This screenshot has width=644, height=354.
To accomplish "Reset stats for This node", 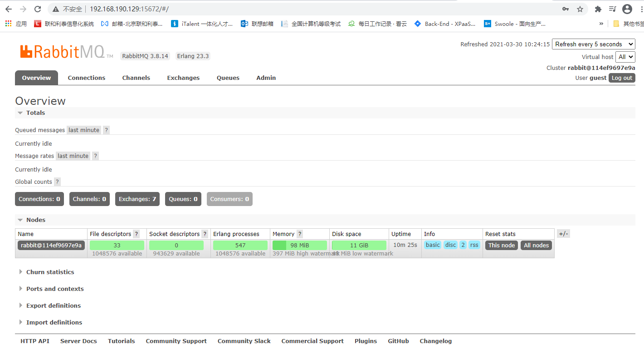I will pyautogui.click(x=502, y=246).
